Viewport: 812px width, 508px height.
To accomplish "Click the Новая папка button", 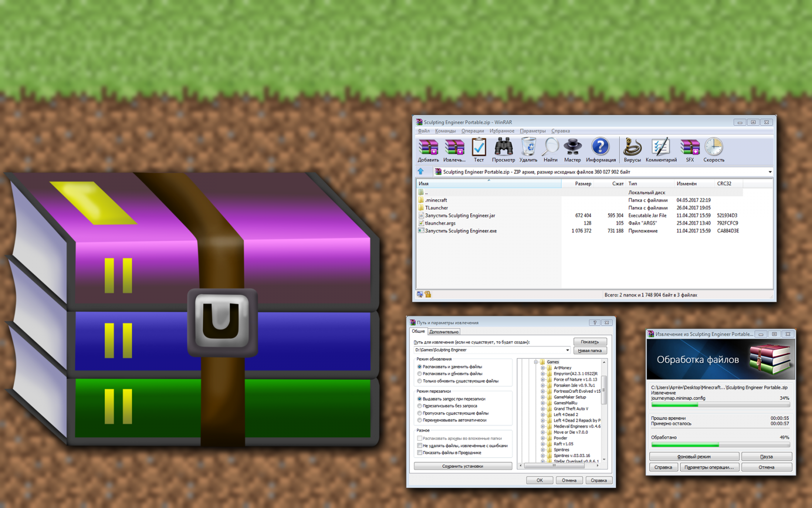I will (590, 350).
